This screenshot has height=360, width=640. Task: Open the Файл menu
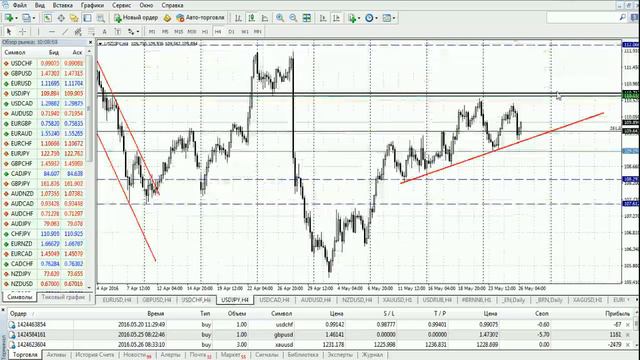coord(20,5)
